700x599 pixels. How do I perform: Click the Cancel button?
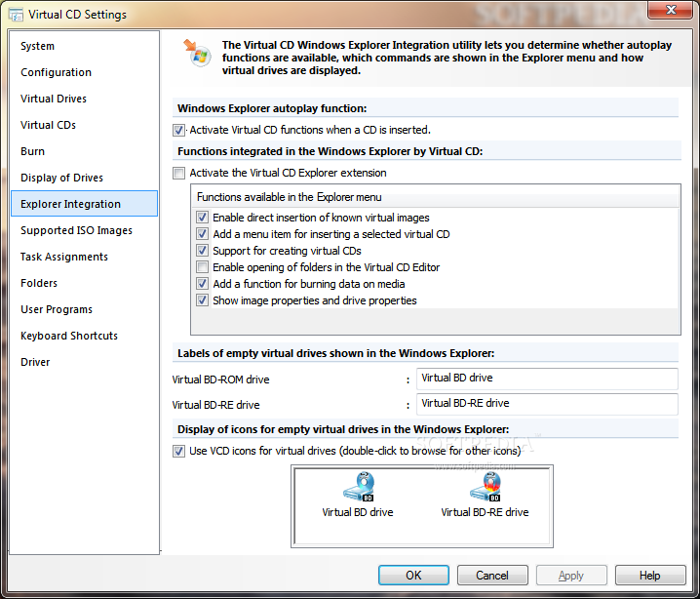tap(492, 576)
